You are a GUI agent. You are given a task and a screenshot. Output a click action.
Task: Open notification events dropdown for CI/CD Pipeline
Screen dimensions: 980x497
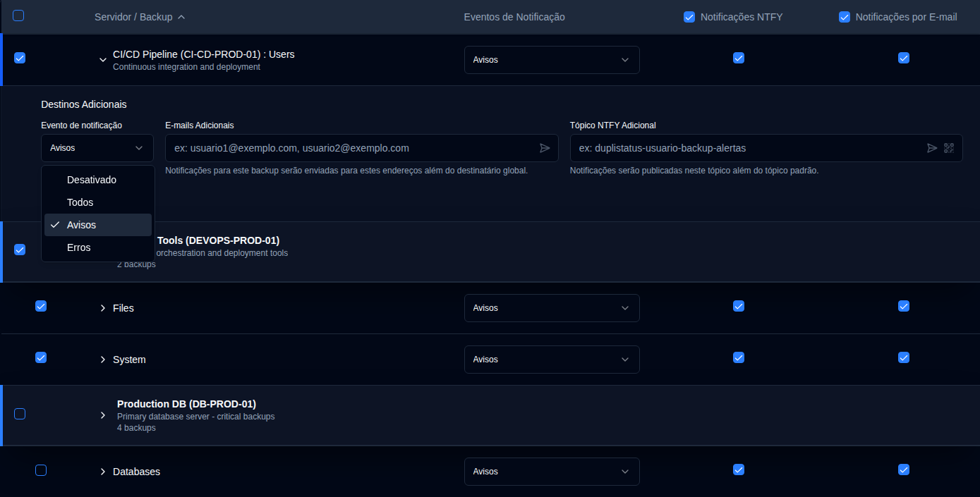[x=552, y=60]
